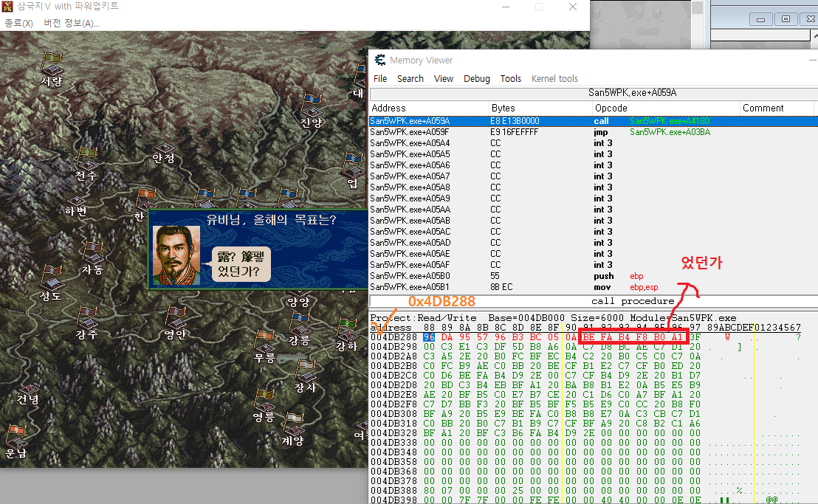
Task: Click the San5WPK.exe+A059A address header bar
Action: pyautogui.click(x=594, y=93)
